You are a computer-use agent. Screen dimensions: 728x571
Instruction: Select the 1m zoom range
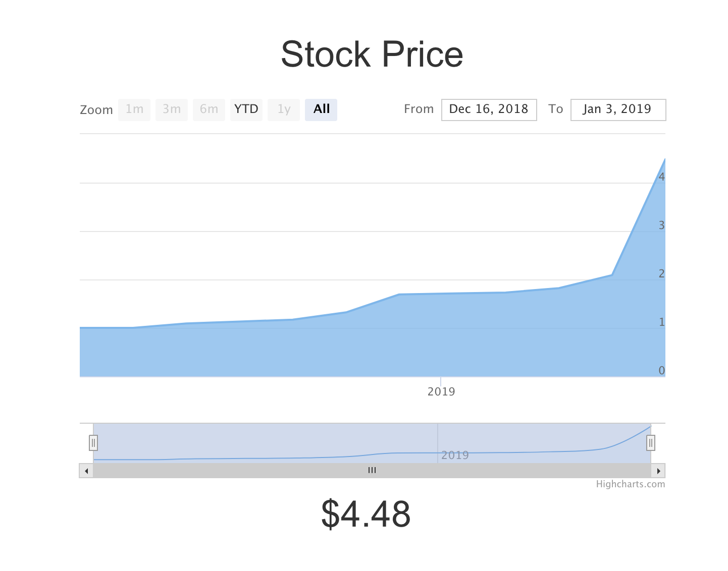point(134,109)
